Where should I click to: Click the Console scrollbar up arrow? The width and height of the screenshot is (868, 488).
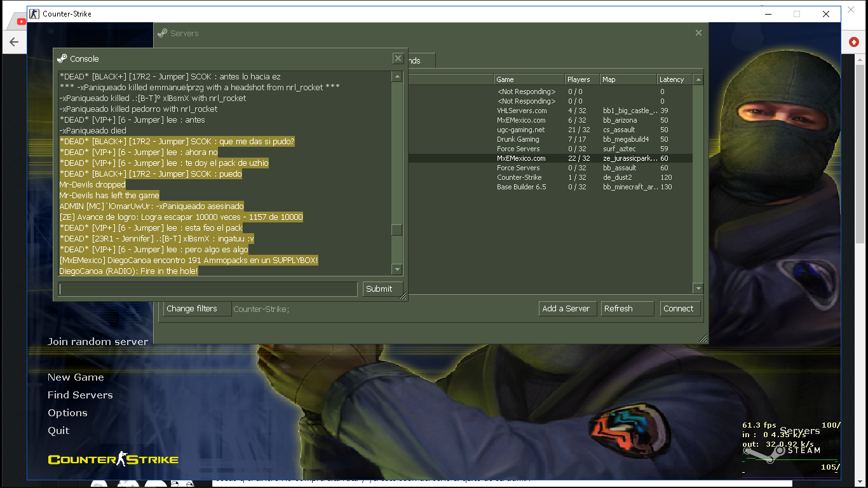click(x=397, y=77)
